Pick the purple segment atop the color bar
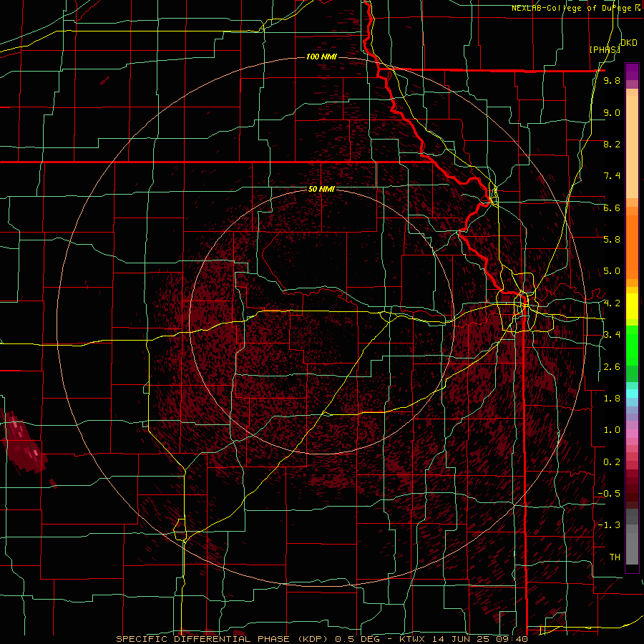 (x=632, y=72)
